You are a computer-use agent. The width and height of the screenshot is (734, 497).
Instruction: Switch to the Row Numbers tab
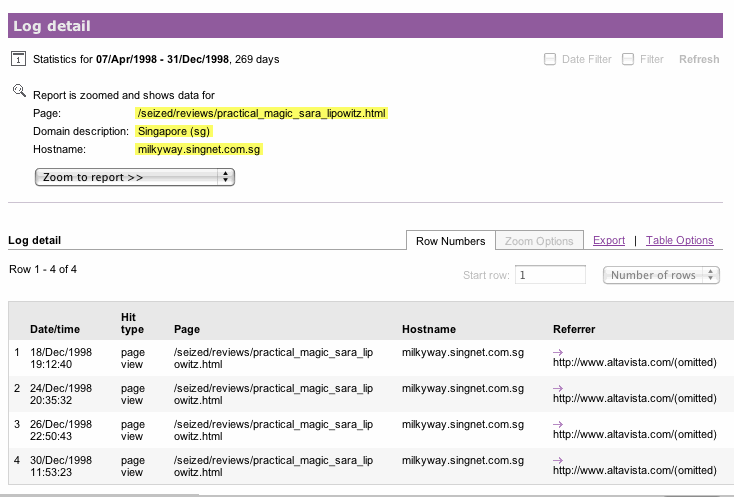coord(450,241)
